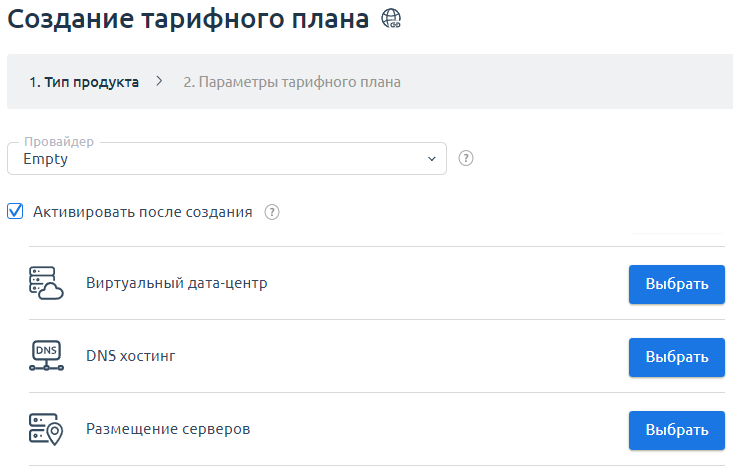Click the globe icon beside the page title
Screen dimensions: 733x466
[391, 19]
